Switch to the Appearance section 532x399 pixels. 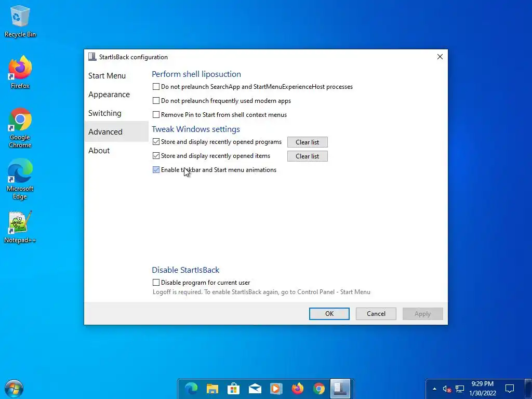116,95
